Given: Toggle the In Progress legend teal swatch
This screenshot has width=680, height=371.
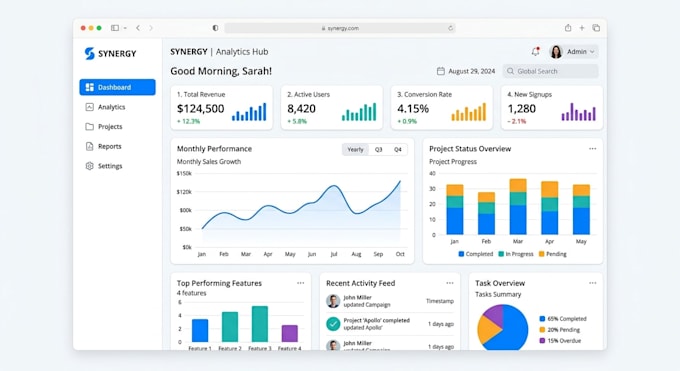Looking at the screenshot, I should [501, 254].
